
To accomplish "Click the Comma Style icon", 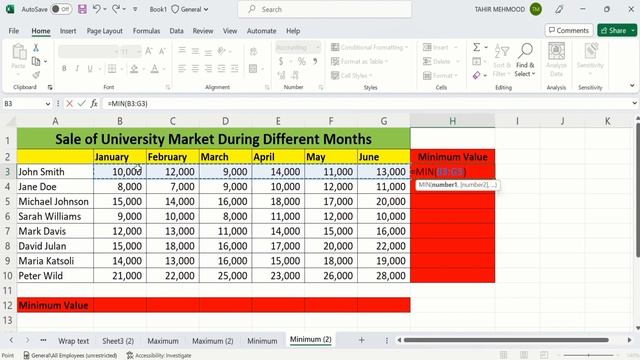I will 315,61.
